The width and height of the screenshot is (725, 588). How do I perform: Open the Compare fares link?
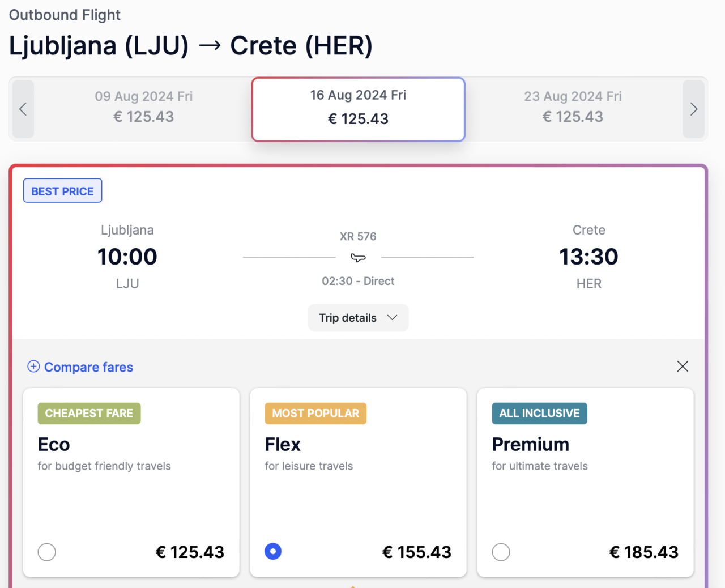pyautogui.click(x=88, y=367)
